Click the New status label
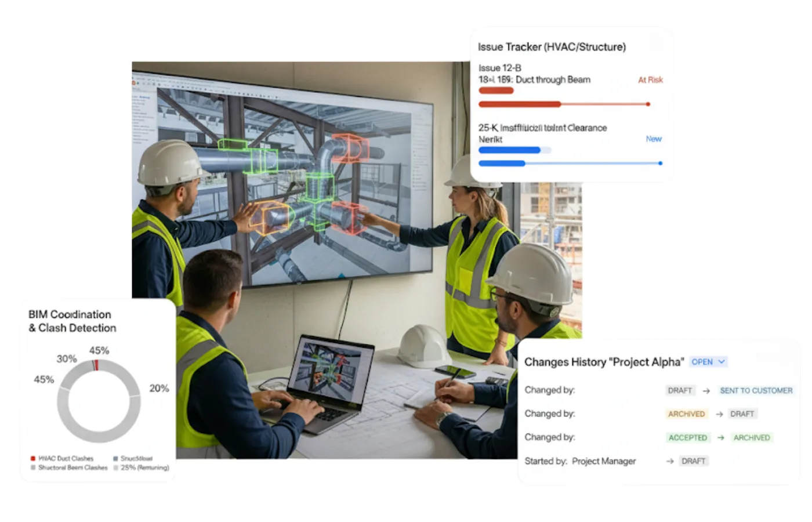 pos(654,139)
